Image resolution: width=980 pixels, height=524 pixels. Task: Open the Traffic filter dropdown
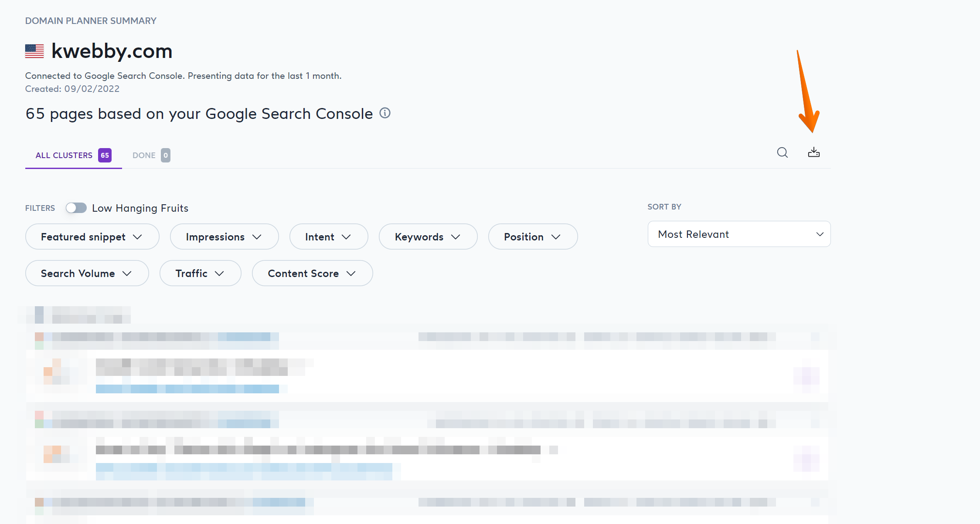coord(200,273)
